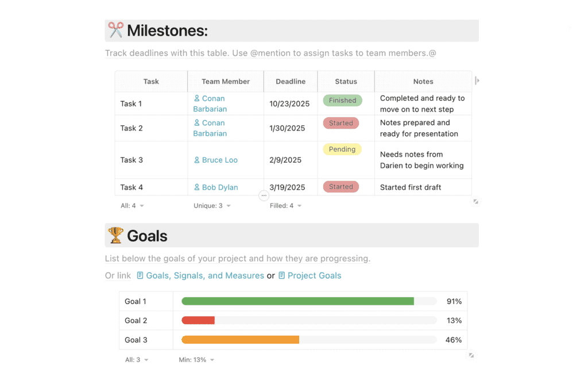Click the Started status pill on Task 4

pos(341,187)
